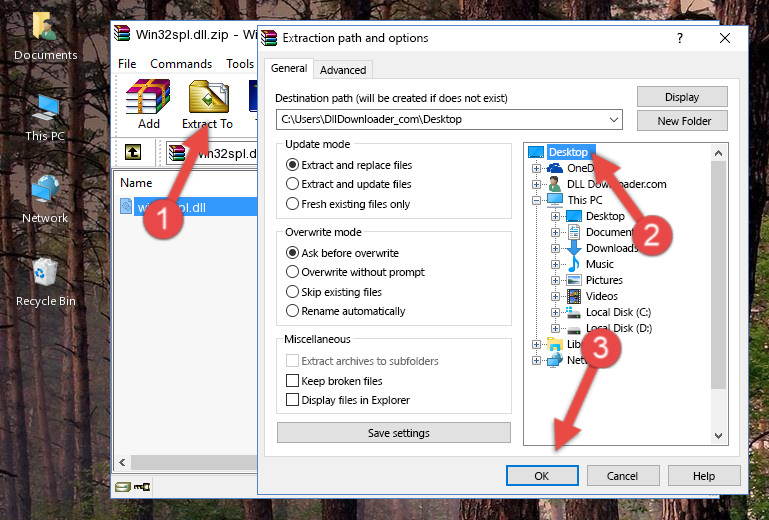Expand the Music tree node
The height and width of the screenshot is (520, 769).
point(555,264)
